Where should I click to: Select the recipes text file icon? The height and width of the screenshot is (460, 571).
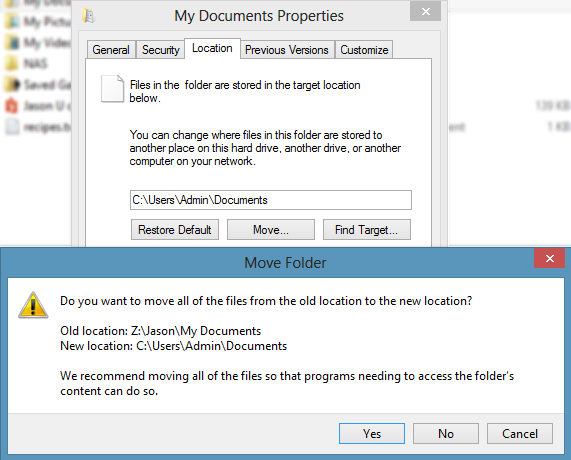pyautogui.click(x=12, y=127)
